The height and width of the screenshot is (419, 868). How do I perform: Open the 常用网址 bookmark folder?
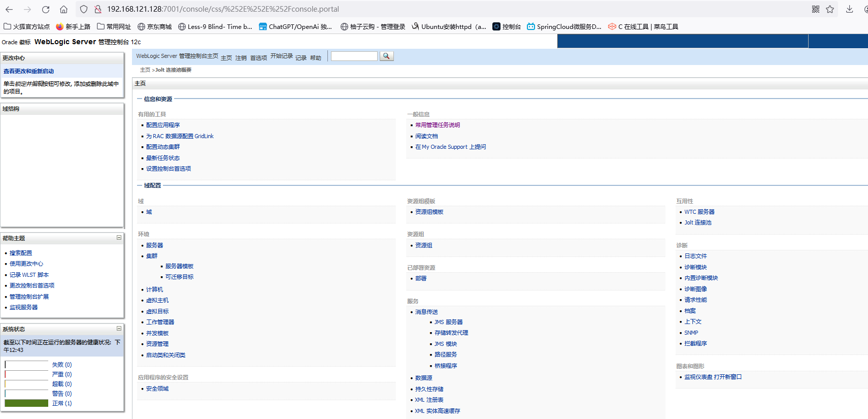[114, 26]
